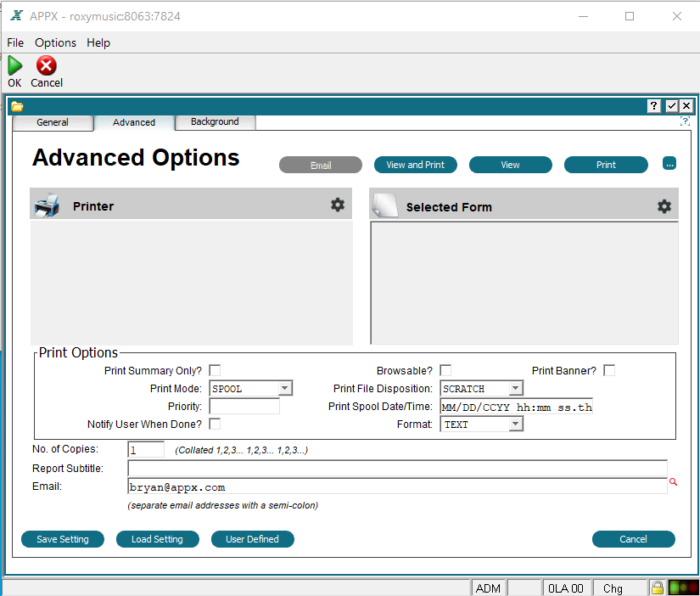The image size is (700, 596).
Task: Click the View button
Action: [510, 165]
